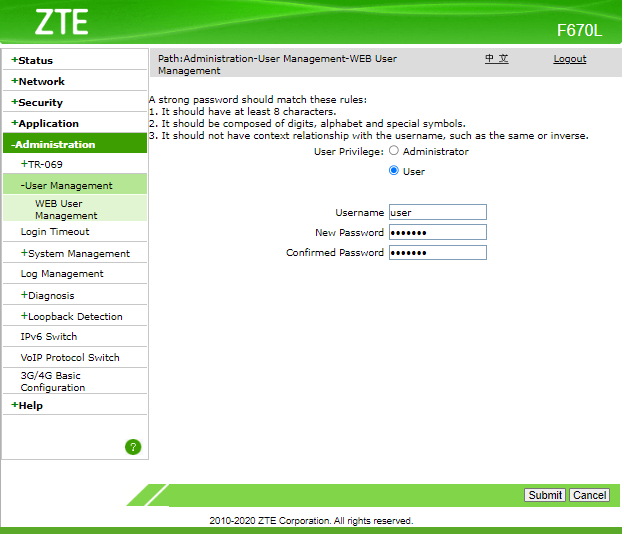The image size is (624, 534).
Task: Click the green help question mark icon
Action: tap(133, 447)
